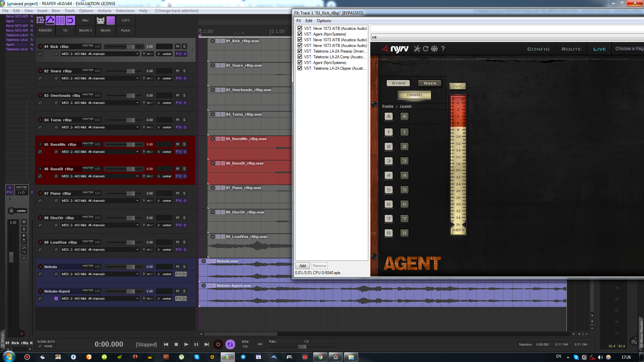This screenshot has height=362, width=644.
Task: Open FX chain for 03 Overheads track
Action: (178, 103)
